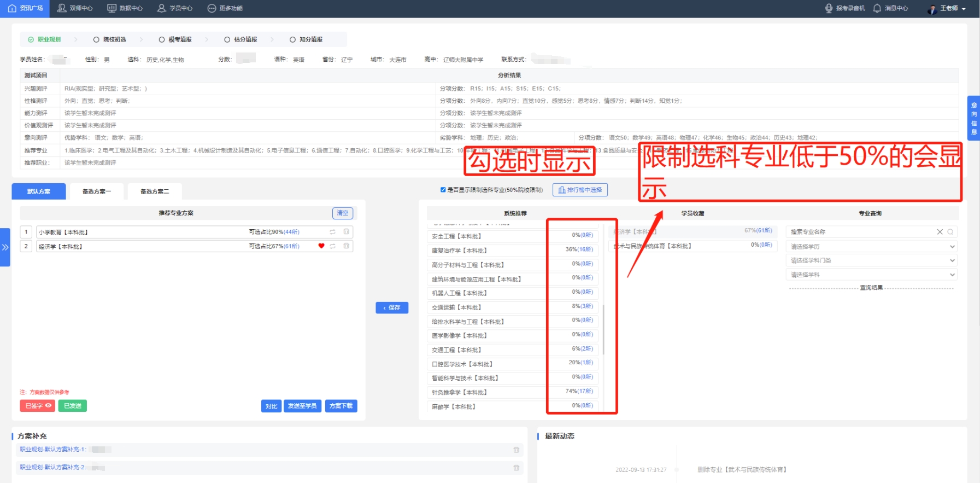Click the green 已发送 button
The height and width of the screenshot is (483, 980).
pos(72,406)
